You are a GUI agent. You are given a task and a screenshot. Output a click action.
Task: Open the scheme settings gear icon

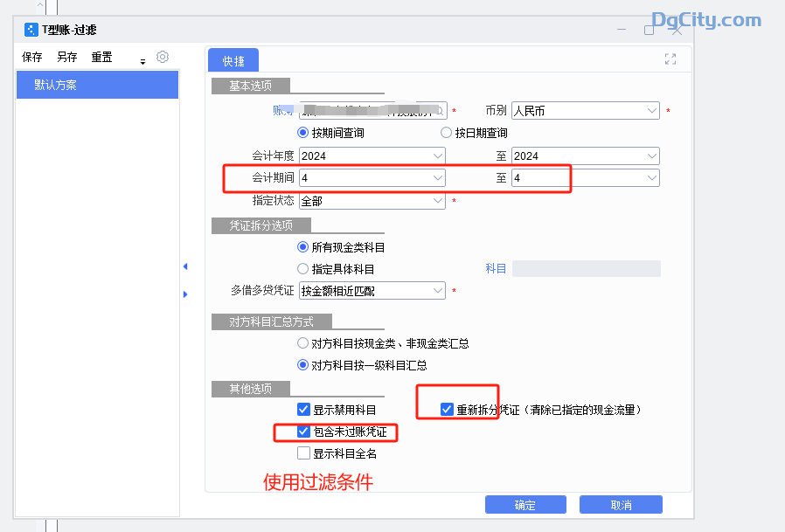[162, 57]
